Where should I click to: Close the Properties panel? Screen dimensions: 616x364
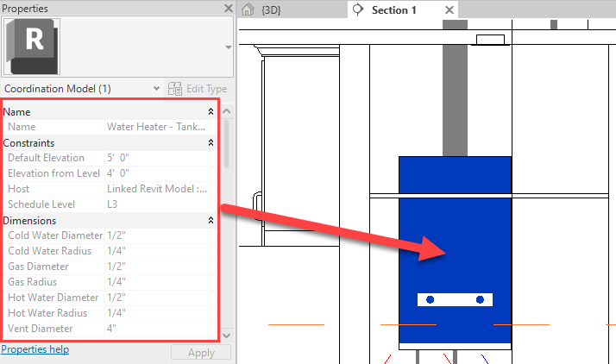228,9
